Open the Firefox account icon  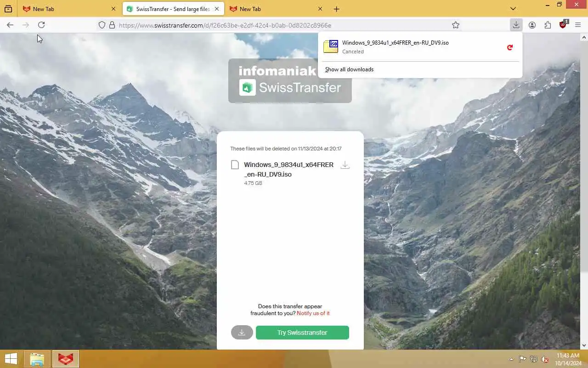[x=532, y=25]
